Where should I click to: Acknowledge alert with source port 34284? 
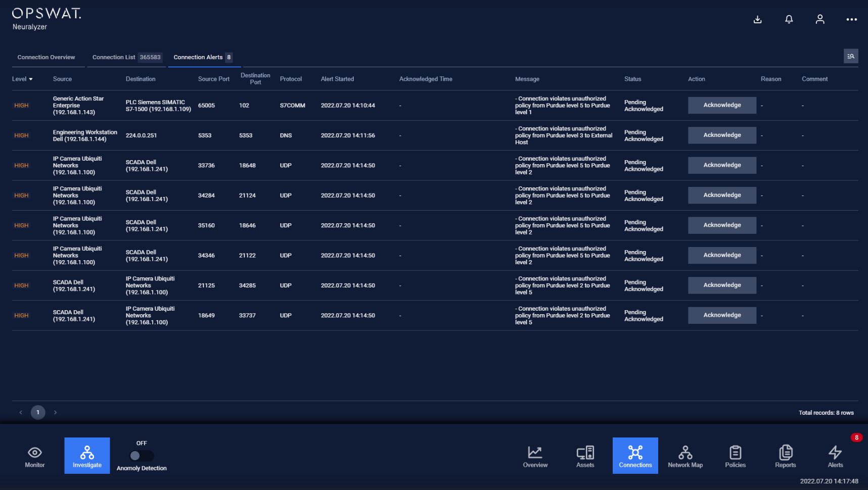tap(722, 195)
